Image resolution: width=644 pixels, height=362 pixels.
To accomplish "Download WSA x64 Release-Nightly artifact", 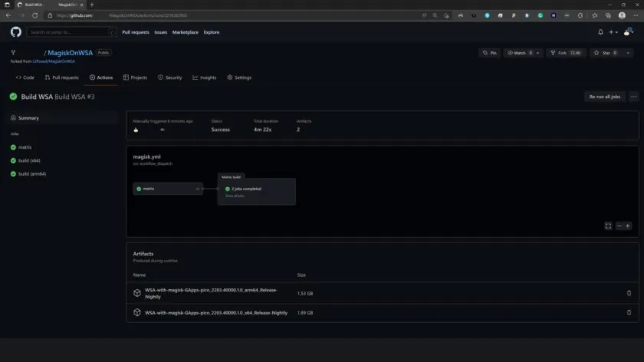I will [216, 312].
